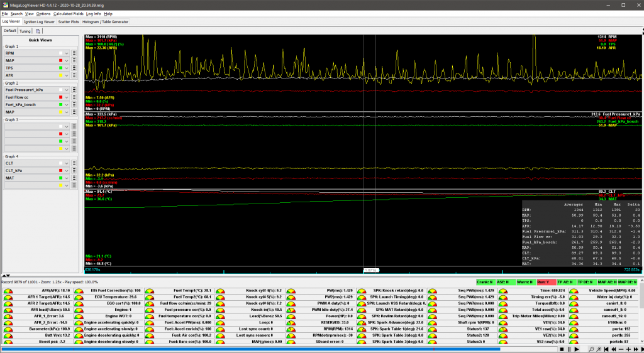Click the Crank: N status indicator

(x=485, y=282)
